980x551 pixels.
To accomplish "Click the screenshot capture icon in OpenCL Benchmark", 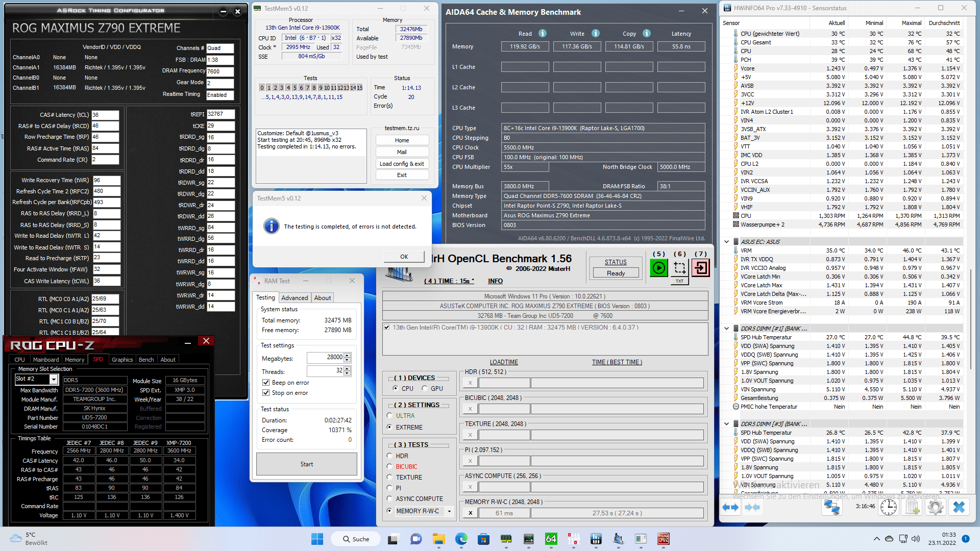I will point(679,268).
